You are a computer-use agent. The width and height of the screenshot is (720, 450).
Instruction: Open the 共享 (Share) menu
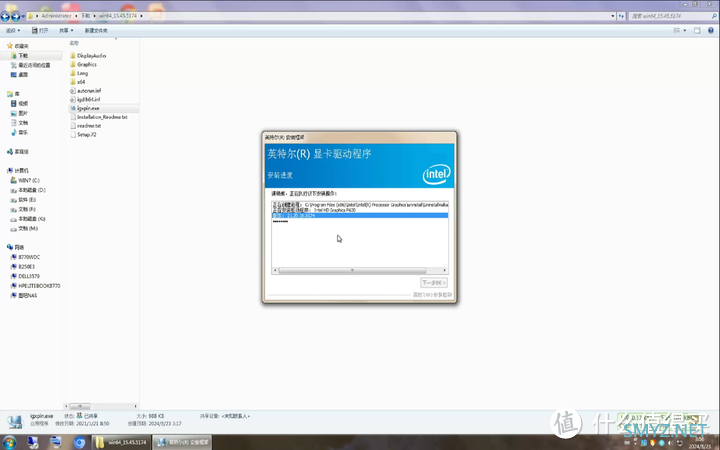(66, 30)
